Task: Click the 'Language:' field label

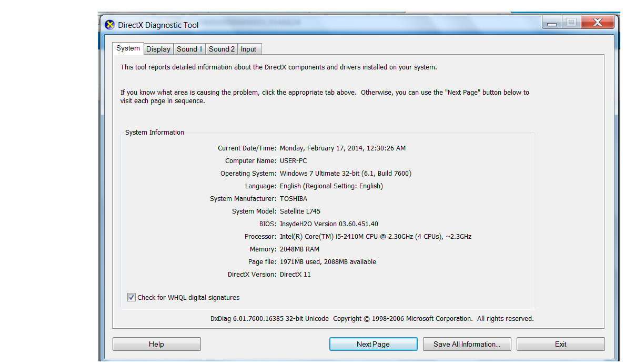Action: click(x=261, y=186)
